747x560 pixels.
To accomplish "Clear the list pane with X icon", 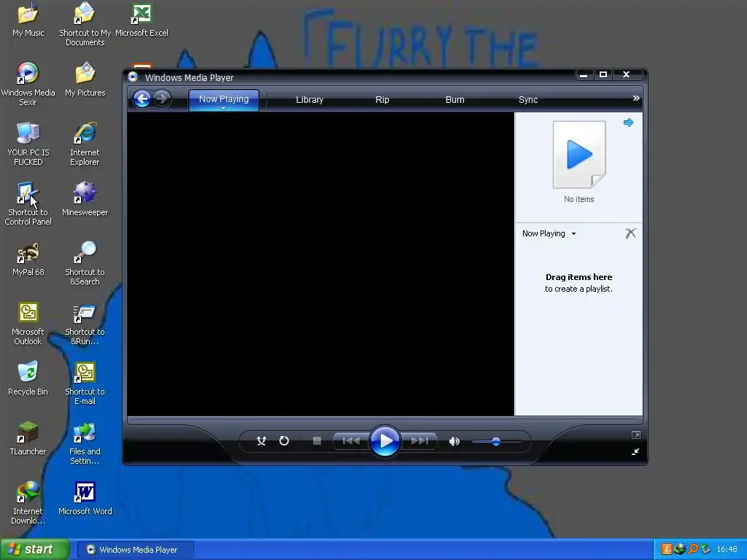I will tap(630, 233).
